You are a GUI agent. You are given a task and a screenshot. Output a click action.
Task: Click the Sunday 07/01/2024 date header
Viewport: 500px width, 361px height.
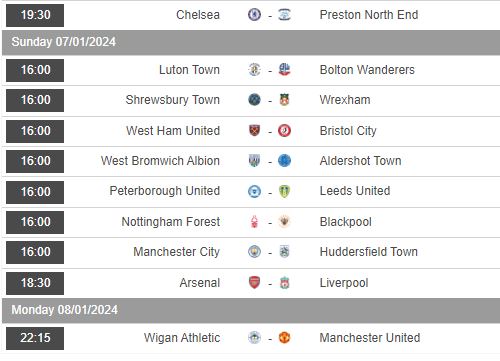251,42
